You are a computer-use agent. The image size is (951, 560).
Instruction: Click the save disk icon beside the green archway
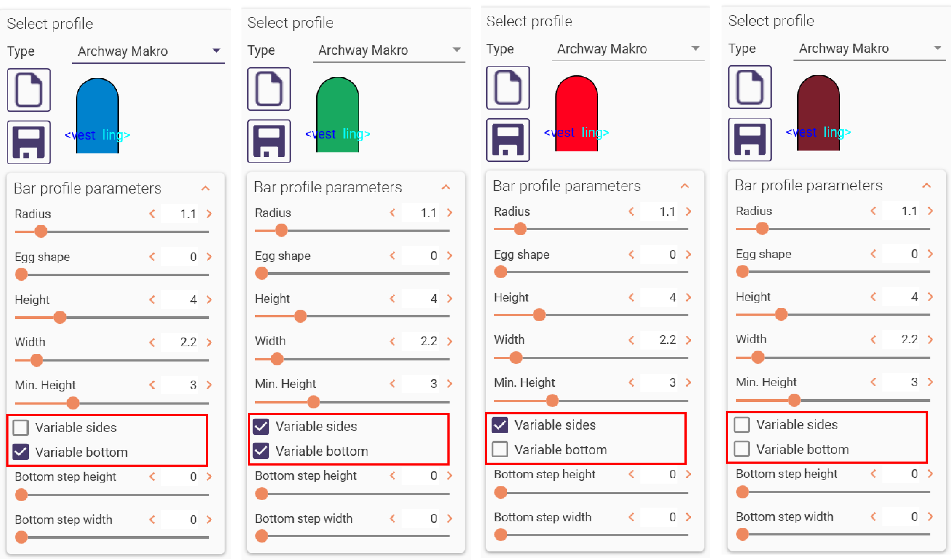click(x=269, y=141)
